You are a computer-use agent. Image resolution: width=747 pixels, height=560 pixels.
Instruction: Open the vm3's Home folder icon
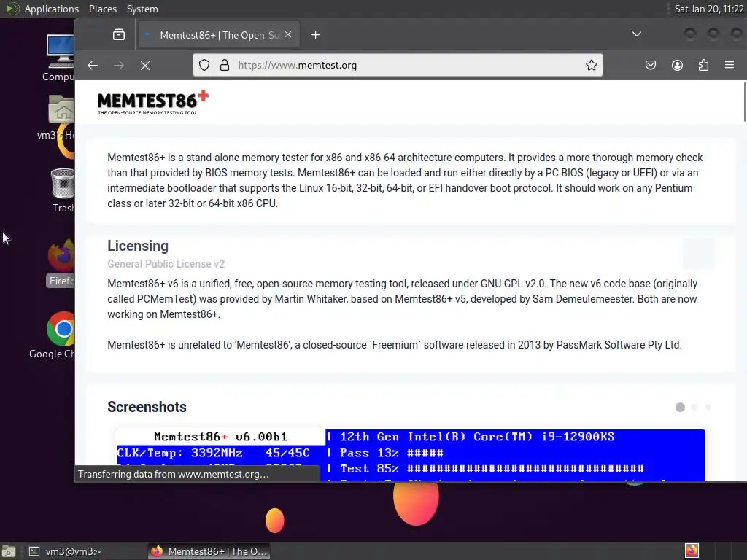coord(60,117)
